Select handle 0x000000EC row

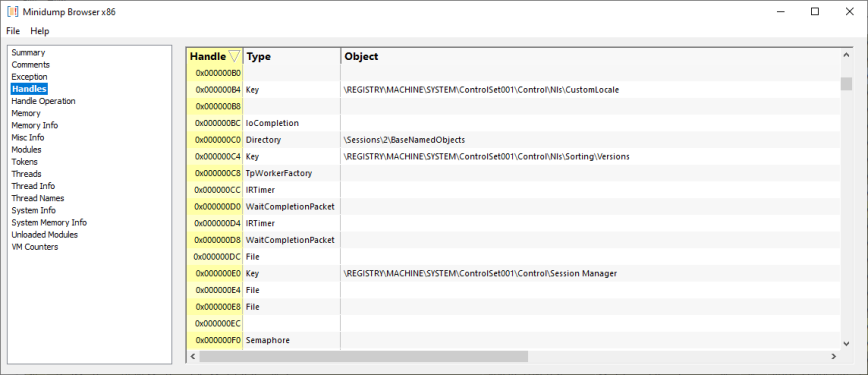tap(514, 323)
